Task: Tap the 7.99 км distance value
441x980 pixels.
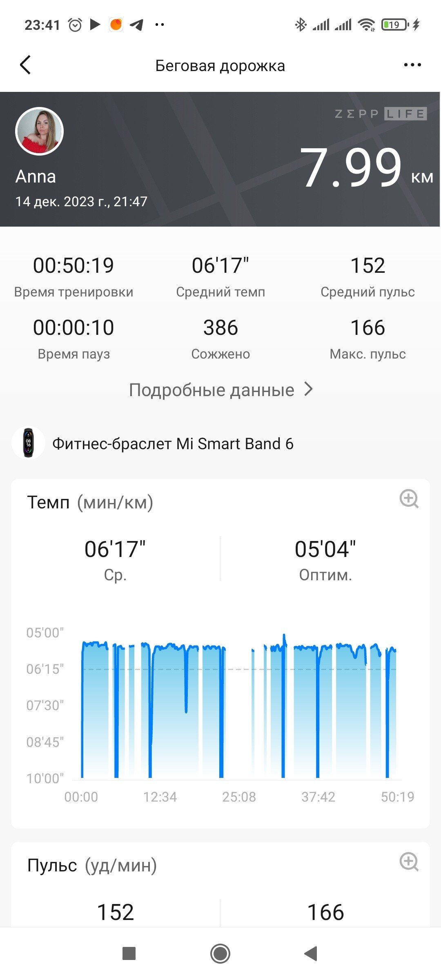Action: tap(366, 168)
